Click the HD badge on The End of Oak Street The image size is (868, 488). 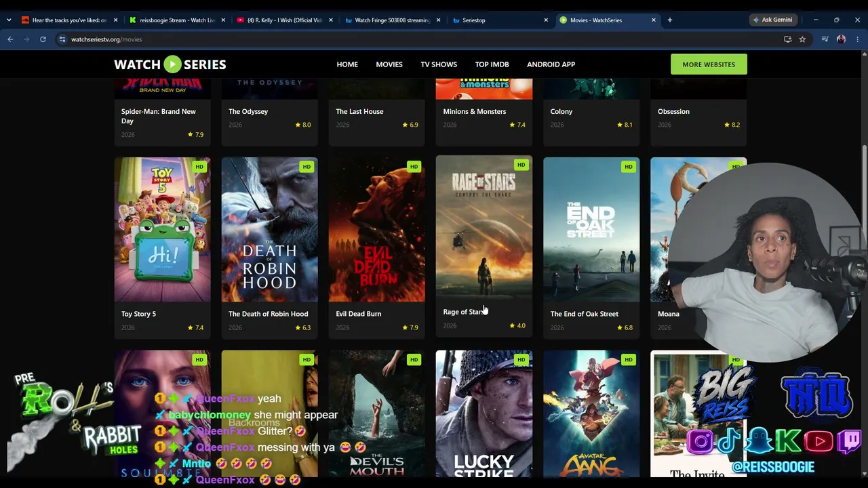(x=629, y=167)
